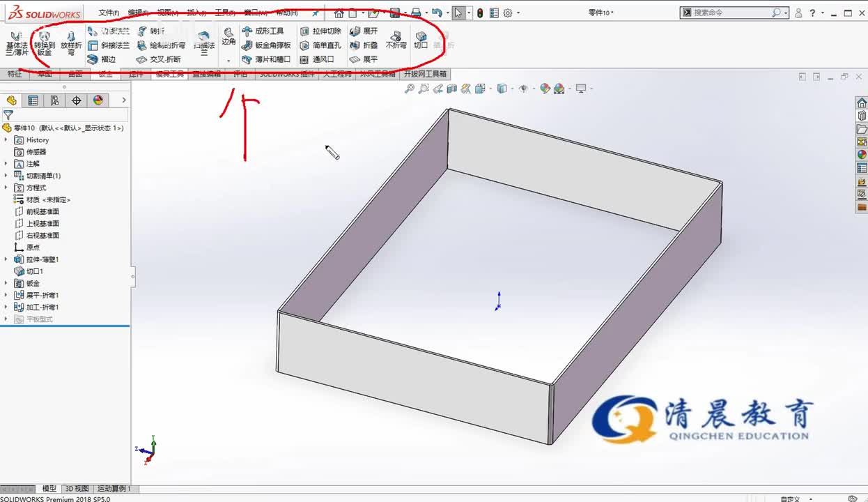This screenshot has width=868, height=502.
Task: Open the 运动算例 1 motion study tab
Action: (x=114, y=489)
